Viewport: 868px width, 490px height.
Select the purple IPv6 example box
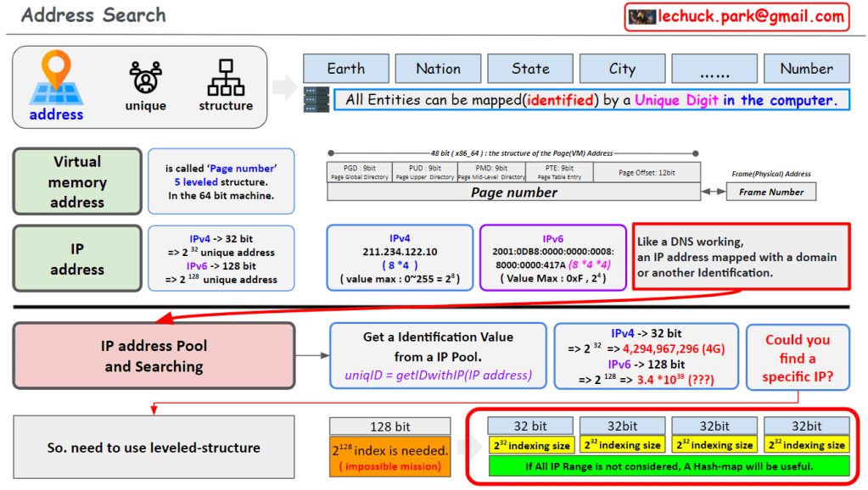click(553, 257)
